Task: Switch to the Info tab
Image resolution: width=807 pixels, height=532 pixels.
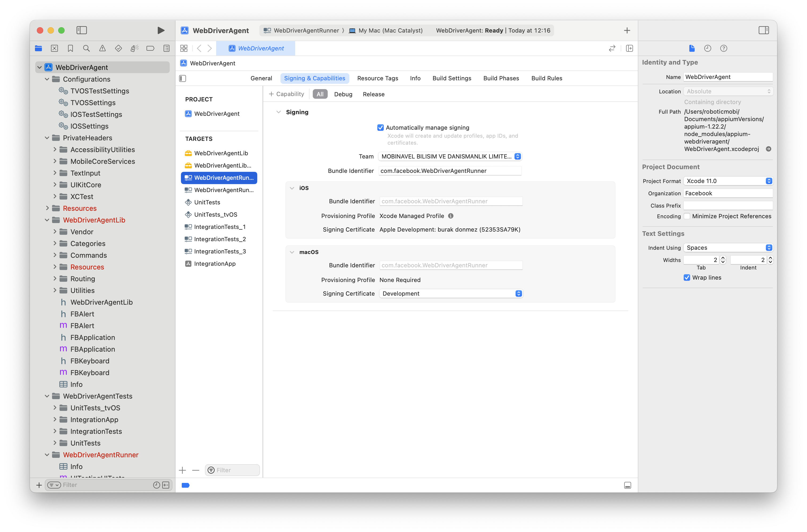Action: coord(415,78)
